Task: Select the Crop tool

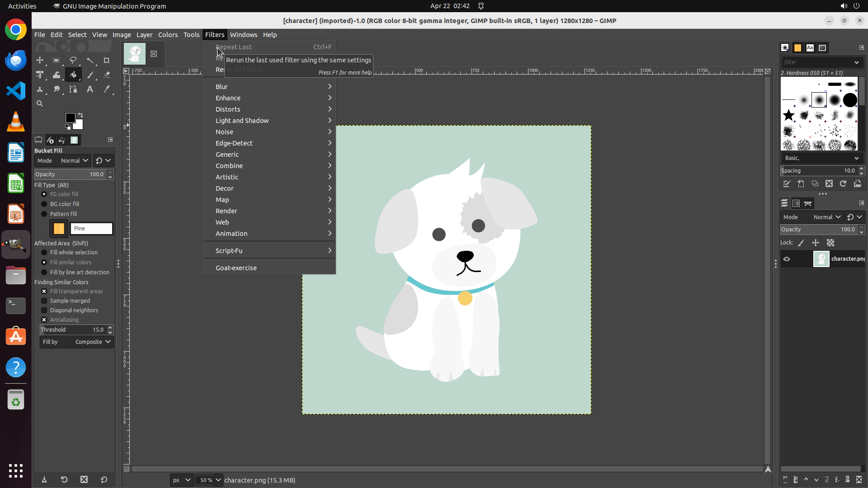Action: (107, 60)
